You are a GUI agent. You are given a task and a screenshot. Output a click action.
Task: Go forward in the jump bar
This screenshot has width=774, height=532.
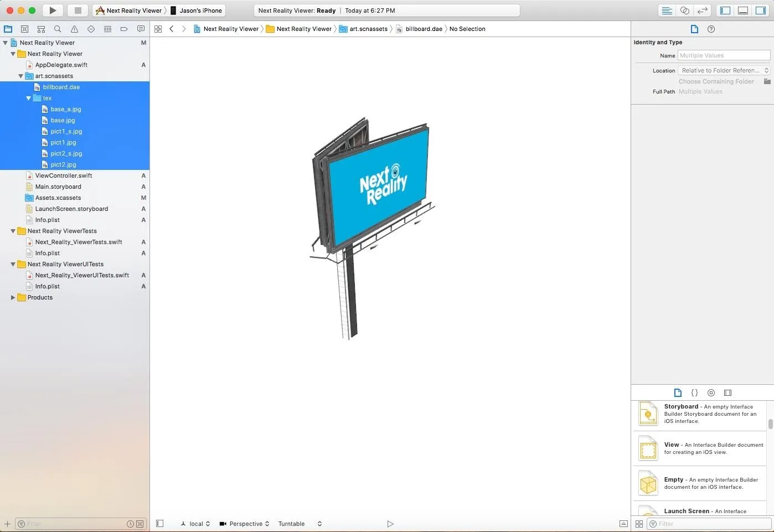pos(184,29)
